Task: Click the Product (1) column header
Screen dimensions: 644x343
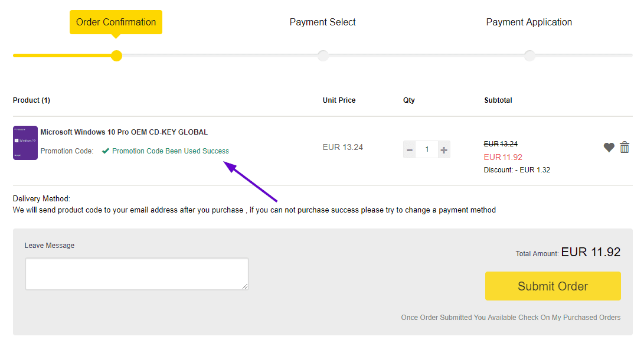Action: coord(31,100)
